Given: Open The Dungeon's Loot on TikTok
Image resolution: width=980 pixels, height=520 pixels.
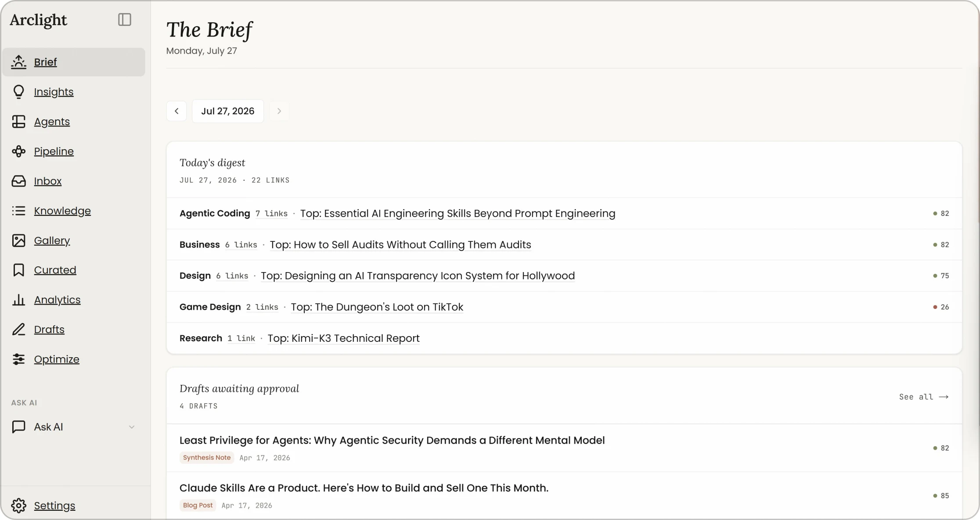Looking at the screenshot, I should pos(377,307).
